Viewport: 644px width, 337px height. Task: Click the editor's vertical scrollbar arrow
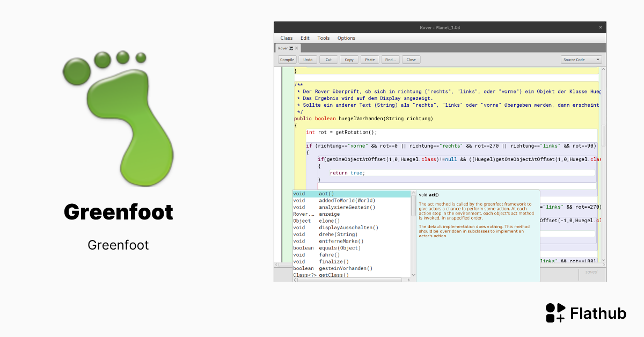602,70
